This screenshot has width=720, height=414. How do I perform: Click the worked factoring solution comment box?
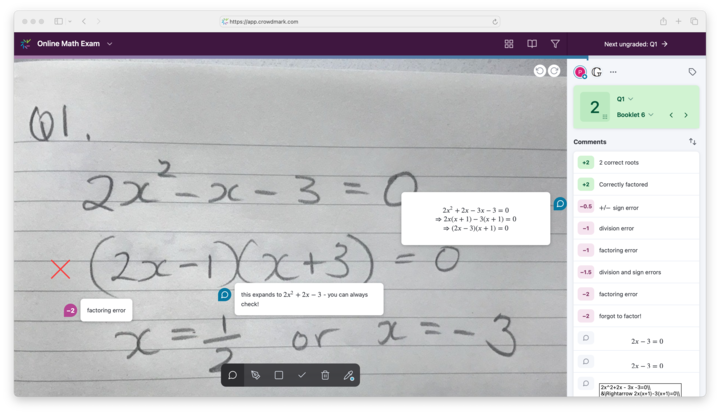tap(476, 219)
